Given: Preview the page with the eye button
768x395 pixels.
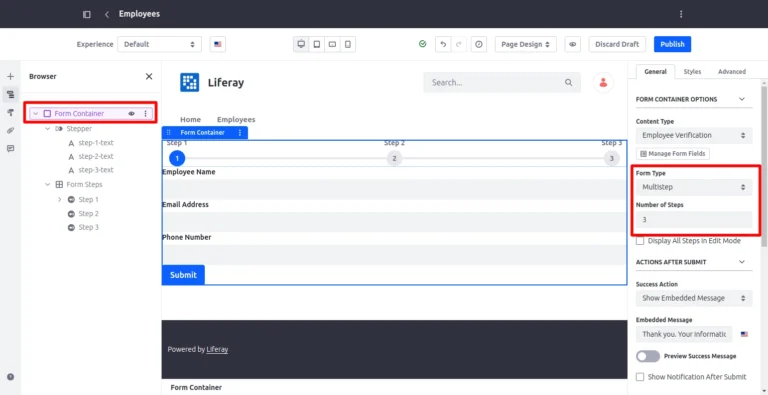Looking at the screenshot, I should [572, 44].
